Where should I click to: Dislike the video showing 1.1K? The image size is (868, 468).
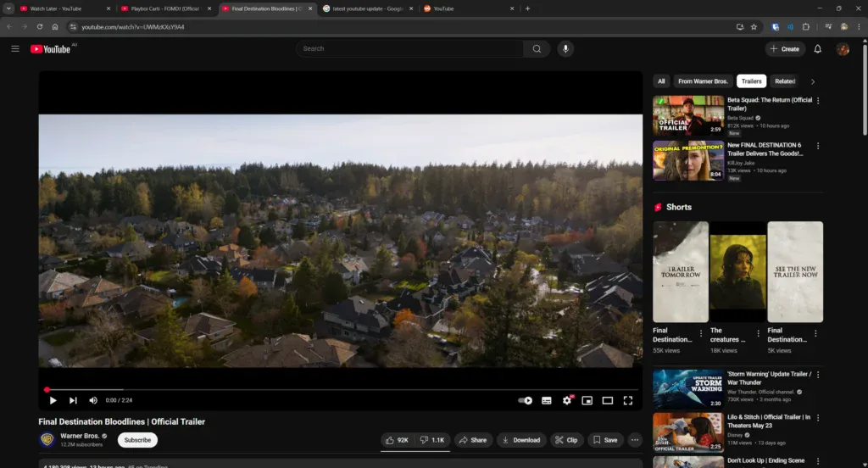click(x=432, y=440)
